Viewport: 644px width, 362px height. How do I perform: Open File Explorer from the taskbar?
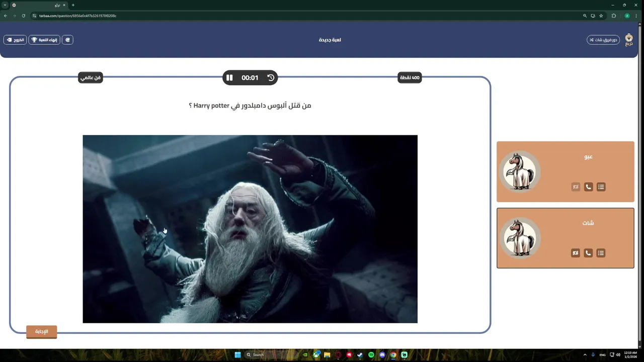coord(327,354)
